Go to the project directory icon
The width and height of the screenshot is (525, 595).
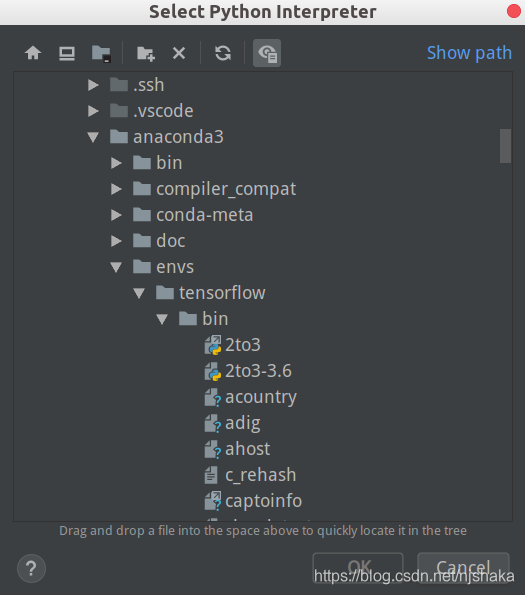click(x=101, y=54)
